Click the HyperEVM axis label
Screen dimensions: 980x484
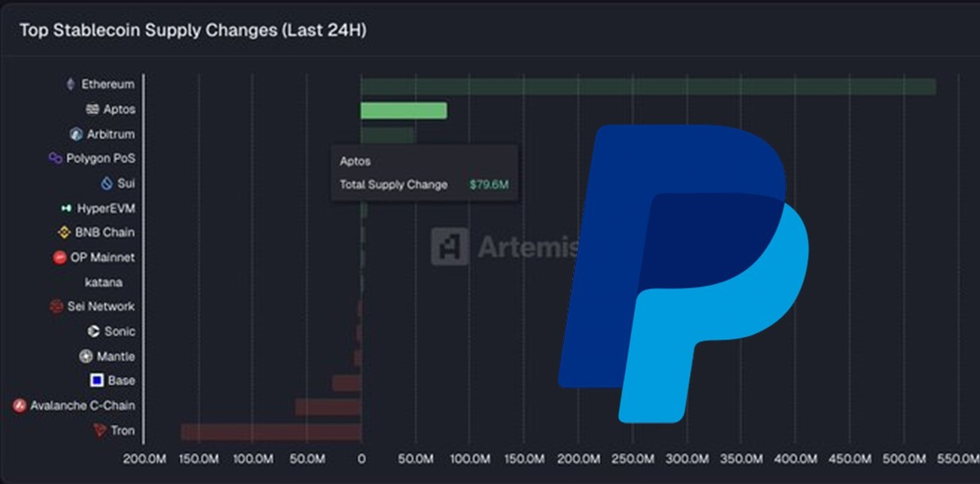(x=106, y=208)
